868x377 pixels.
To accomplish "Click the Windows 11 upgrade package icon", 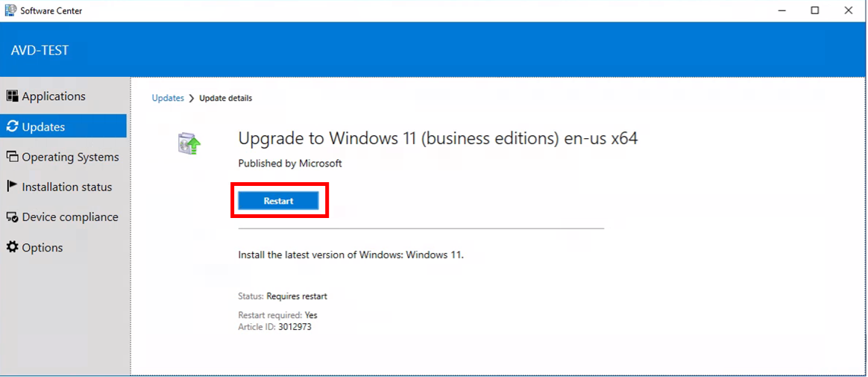I will (189, 144).
